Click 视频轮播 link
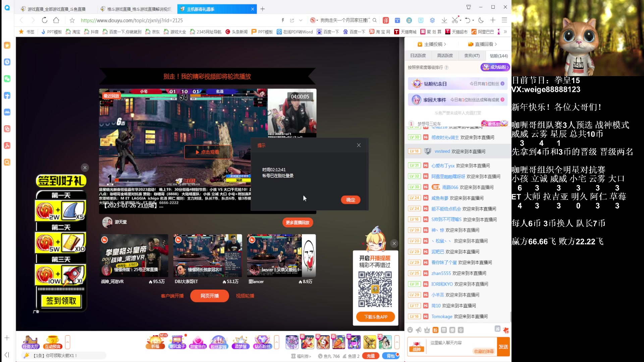The width and height of the screenshot is (644, 362). tap(245, 296)
